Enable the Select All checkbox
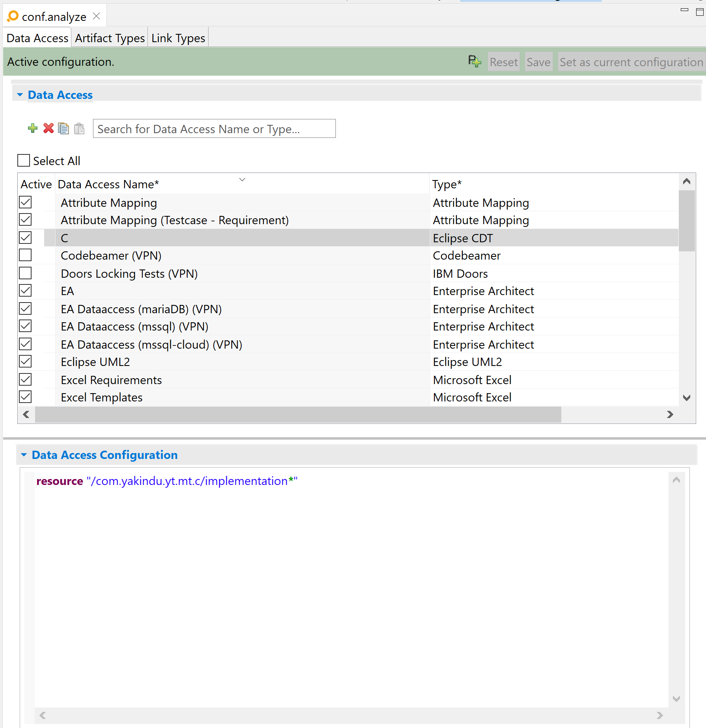Viewport: 706px width, 728px height. [24, 161]
